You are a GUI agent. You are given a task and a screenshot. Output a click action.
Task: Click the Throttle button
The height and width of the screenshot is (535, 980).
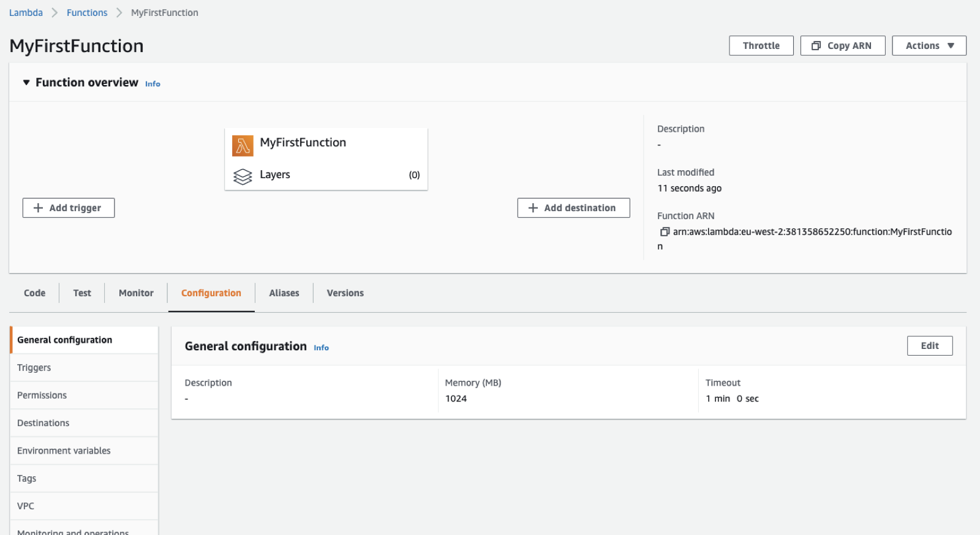click(761, 46)
